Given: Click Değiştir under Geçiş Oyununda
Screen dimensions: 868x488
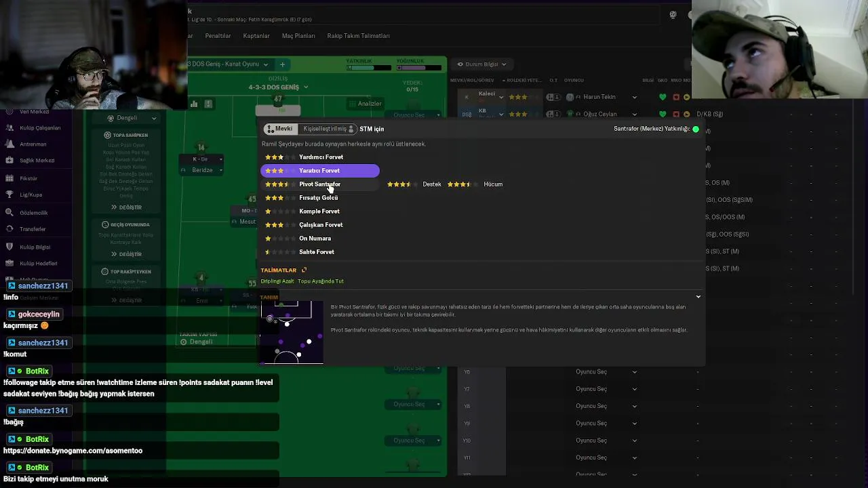Looking at the screenshot, I should click(126, 254).
